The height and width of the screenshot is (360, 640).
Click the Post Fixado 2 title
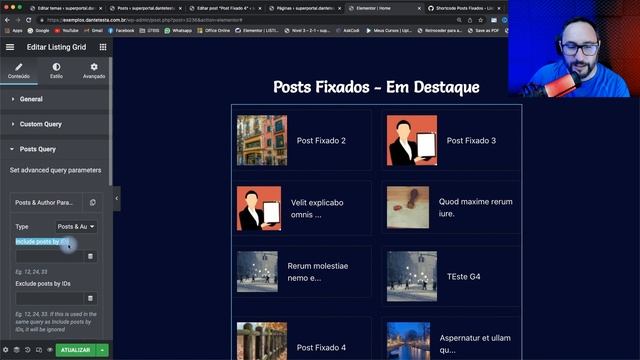tap(321, 141)
